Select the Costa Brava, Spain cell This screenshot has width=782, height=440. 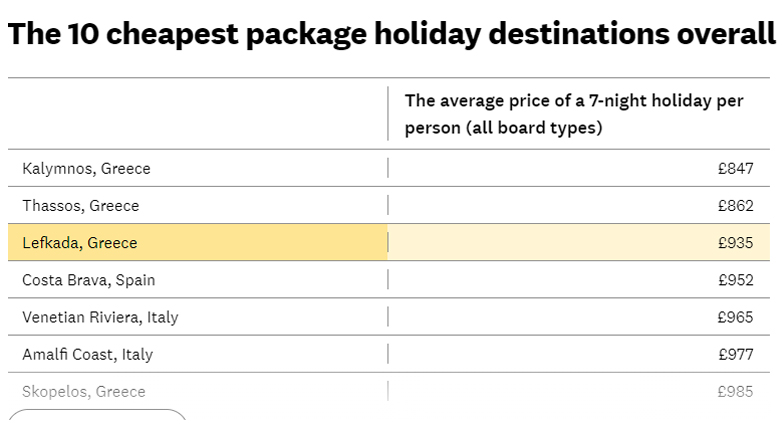(x=89, y=280)
